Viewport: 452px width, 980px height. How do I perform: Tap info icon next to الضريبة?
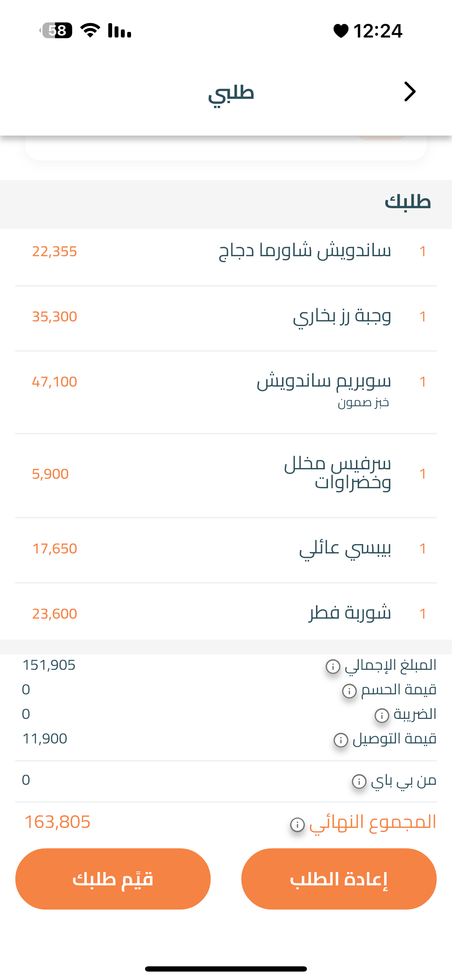point(382,715)
